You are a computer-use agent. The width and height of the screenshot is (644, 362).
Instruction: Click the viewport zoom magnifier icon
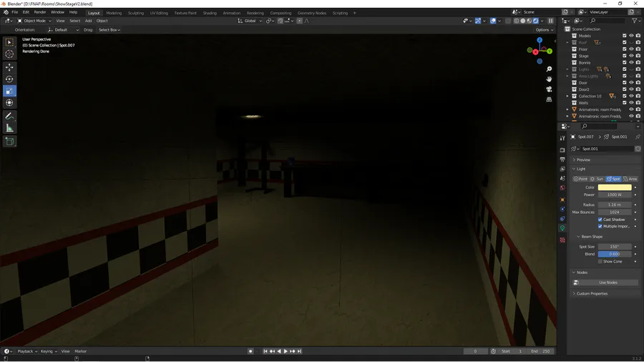549,69
